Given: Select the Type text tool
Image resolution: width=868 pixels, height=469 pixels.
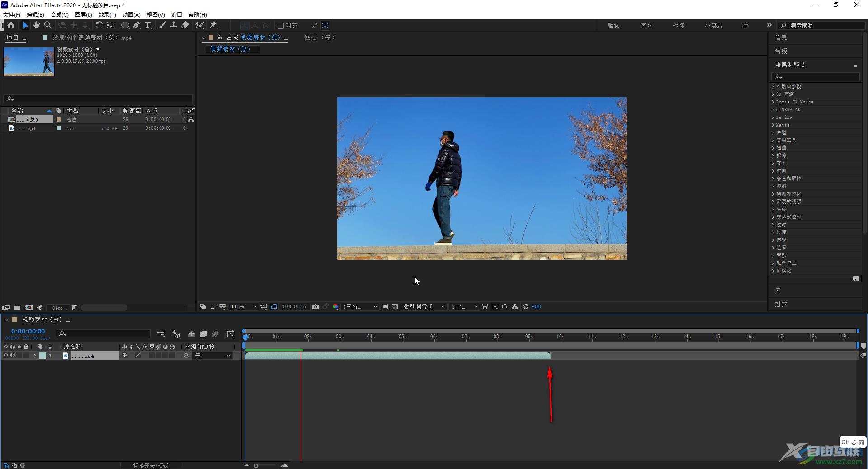Looking at the screenshot, I should (x=148, y=25).
